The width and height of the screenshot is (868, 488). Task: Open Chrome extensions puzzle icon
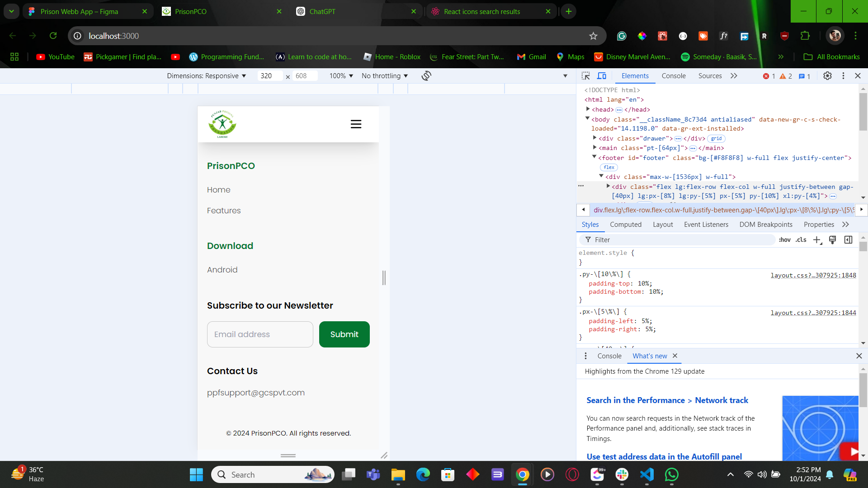pyautogui.click(x=805, y=36)
